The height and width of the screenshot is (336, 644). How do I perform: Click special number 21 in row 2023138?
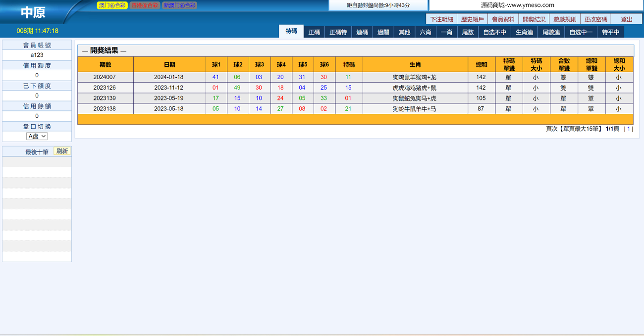tap(348, 108)
